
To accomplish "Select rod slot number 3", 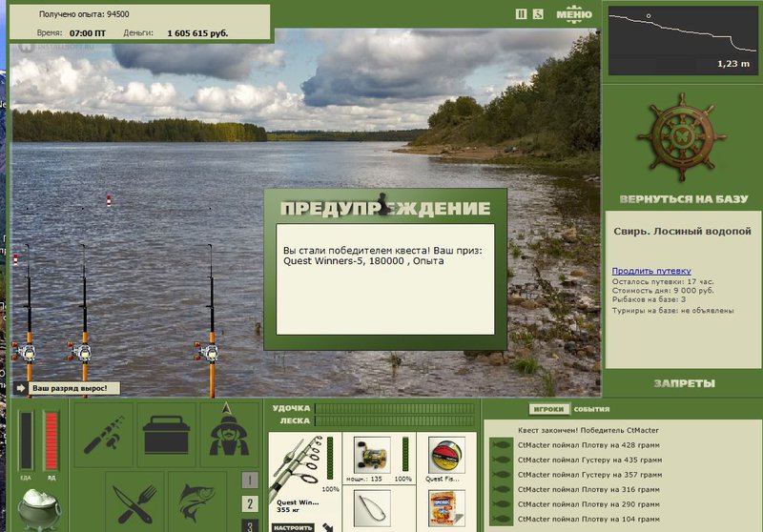I will coord(250,525).
